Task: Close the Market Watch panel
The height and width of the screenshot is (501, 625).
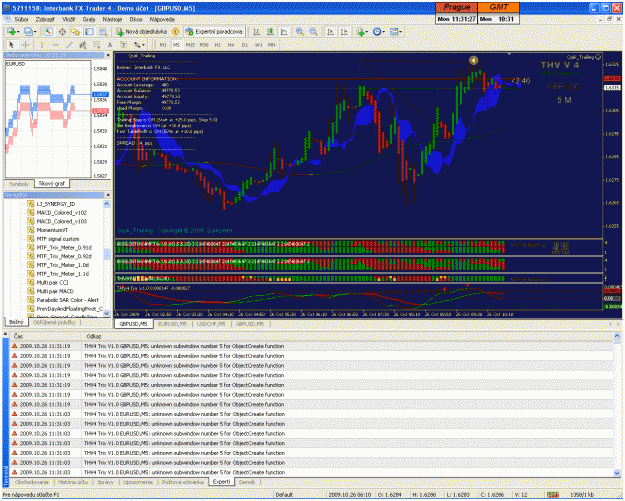Action: tap(108, 55)
